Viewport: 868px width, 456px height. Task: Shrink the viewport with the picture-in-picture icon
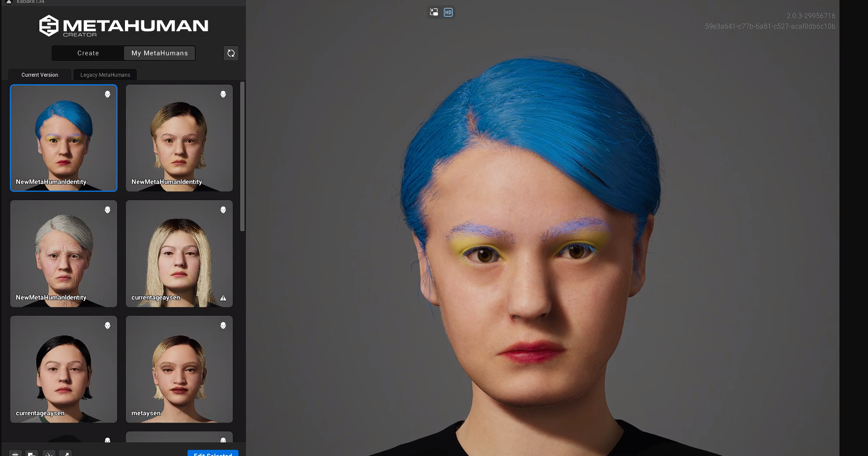coord(434,12)
